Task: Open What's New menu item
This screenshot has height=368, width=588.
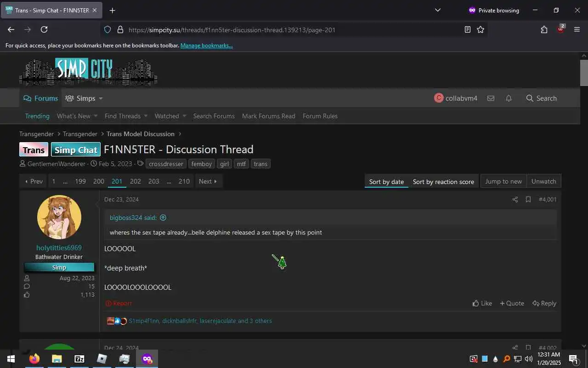Action: pos(73,116)
